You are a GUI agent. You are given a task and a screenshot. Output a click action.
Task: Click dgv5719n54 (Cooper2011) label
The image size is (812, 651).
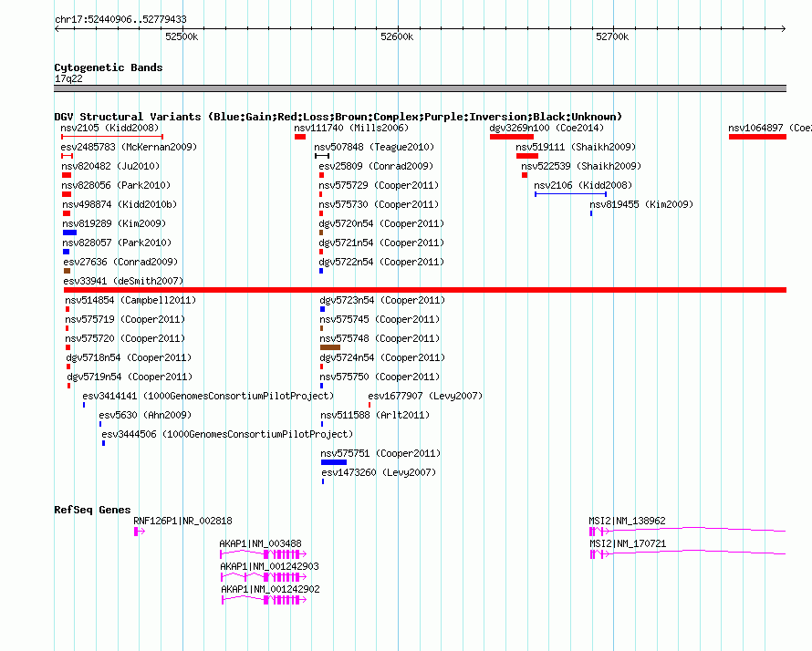(130, 377)
